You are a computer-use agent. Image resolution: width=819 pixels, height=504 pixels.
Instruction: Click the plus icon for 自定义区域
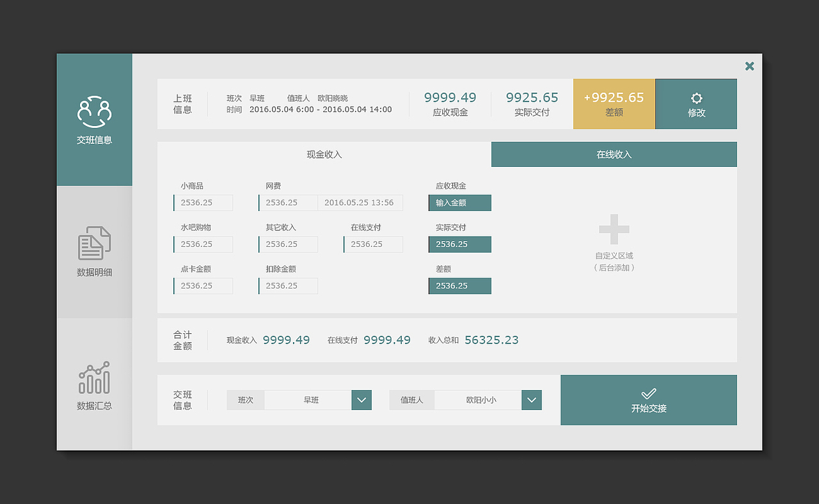[x=614, y=228]
